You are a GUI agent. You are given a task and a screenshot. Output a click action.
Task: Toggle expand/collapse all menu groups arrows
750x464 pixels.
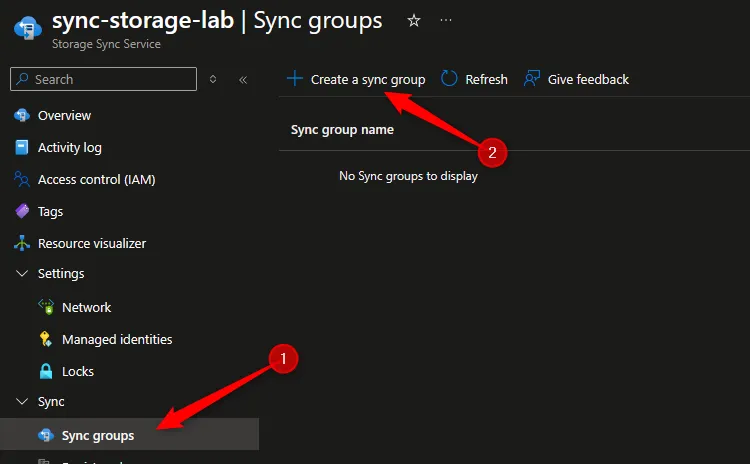[213, 79]
